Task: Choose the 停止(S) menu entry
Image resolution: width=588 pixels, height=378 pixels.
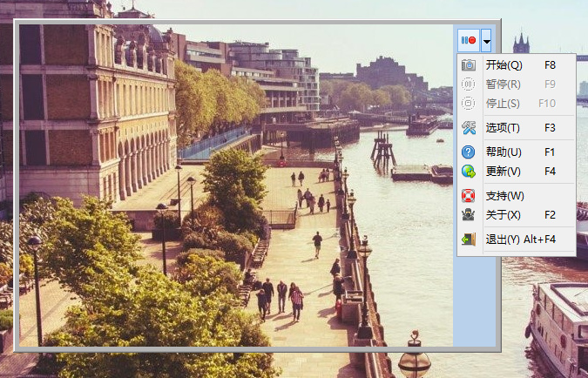Action: (503, 104)
